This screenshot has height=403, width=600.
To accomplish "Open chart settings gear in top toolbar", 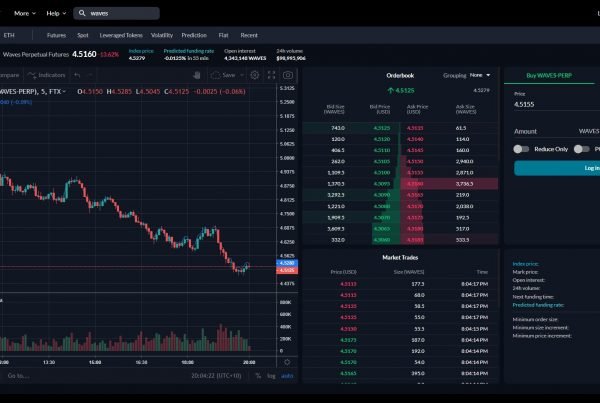I will (x=254, y=75).
